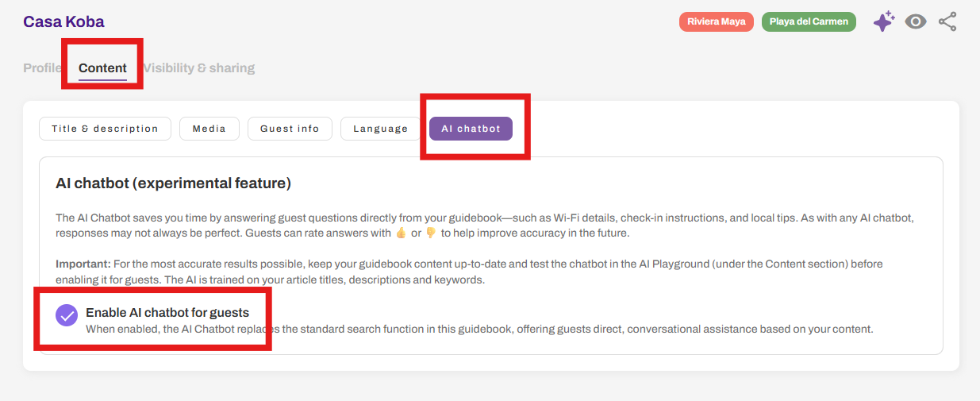Preview guidebook with the eye icon
This screenshot has width=980, height=401.
[916, 22]
